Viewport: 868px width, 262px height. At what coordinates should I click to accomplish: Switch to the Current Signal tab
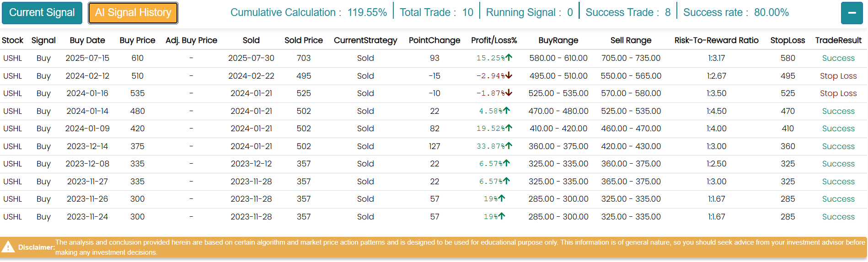tap(42, 13)
